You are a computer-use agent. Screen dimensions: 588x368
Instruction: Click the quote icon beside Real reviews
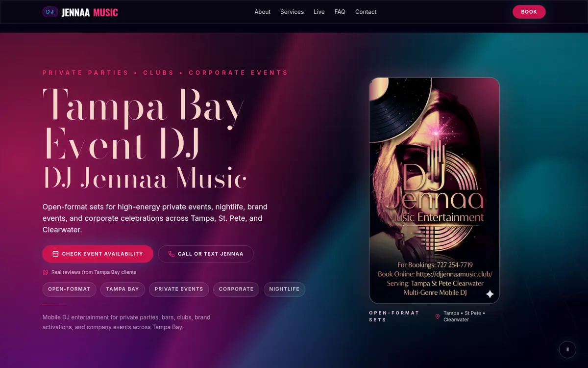(x=46, y=272)
